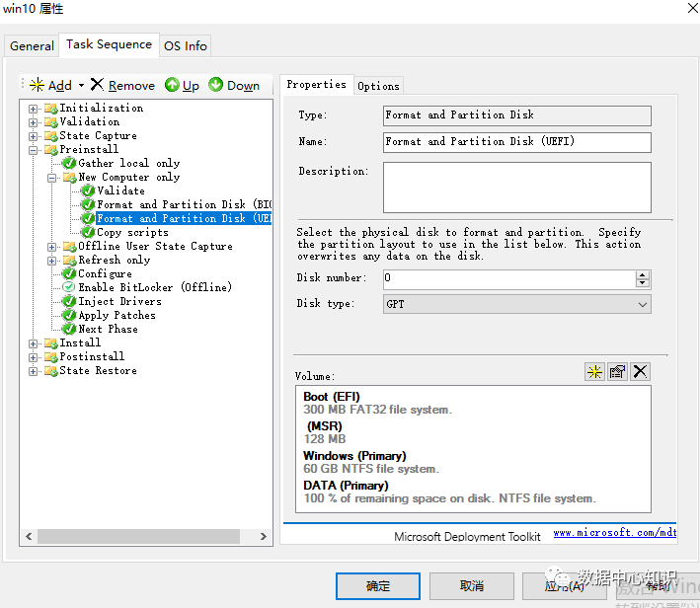Click the Install folder icon
Screen dimensions: 700x608
tap(51, 343)
